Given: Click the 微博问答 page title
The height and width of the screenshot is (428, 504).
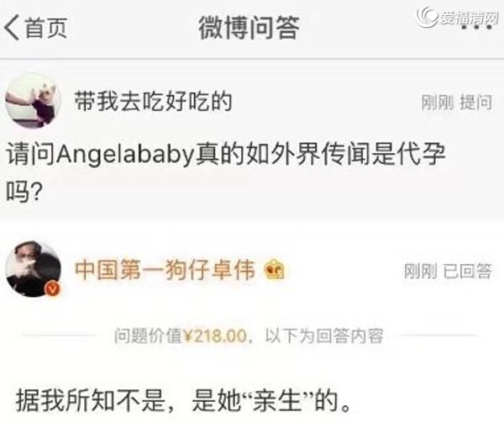Looking at the screenshot, I should (249, 28).
